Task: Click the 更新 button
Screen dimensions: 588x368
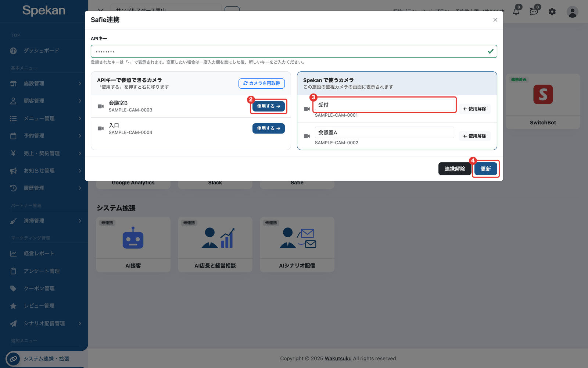Action: [x=486, y=169]
